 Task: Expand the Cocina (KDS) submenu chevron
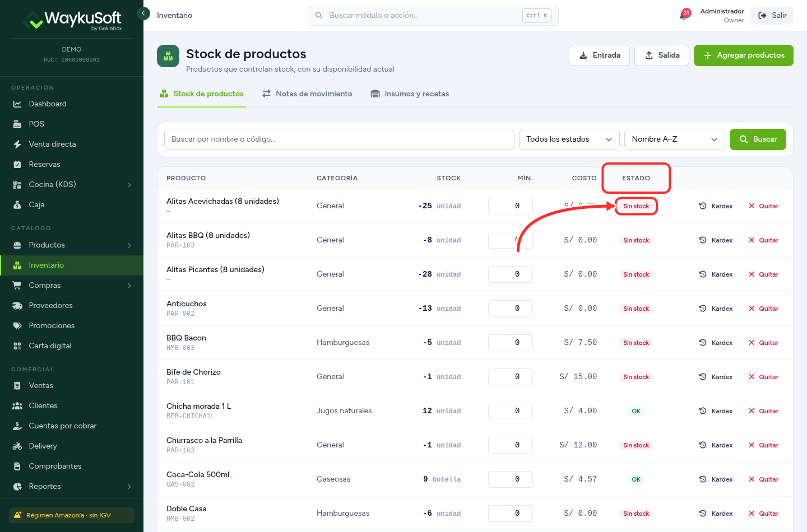click(x=129, y=185)
